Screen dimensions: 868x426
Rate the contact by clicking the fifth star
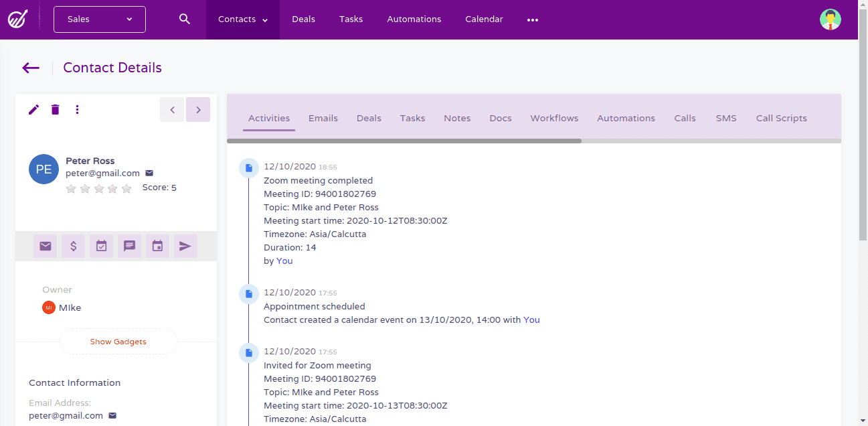(126, 188)
